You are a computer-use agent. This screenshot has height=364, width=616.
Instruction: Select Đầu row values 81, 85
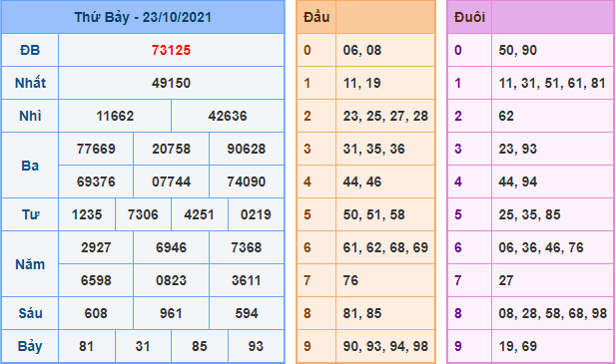pos(362,314)
